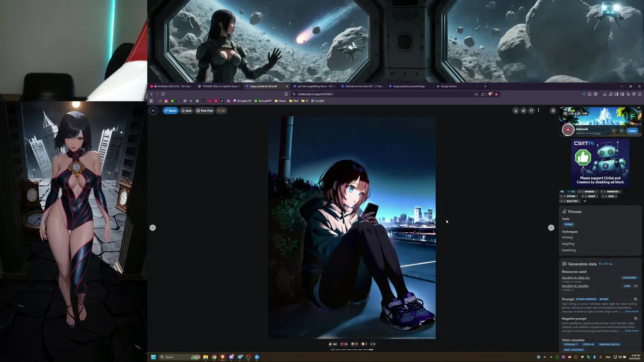Viewport: 644px width, 362px height.
Task: Click the add TAG chip
Action: tap(572, 192)
